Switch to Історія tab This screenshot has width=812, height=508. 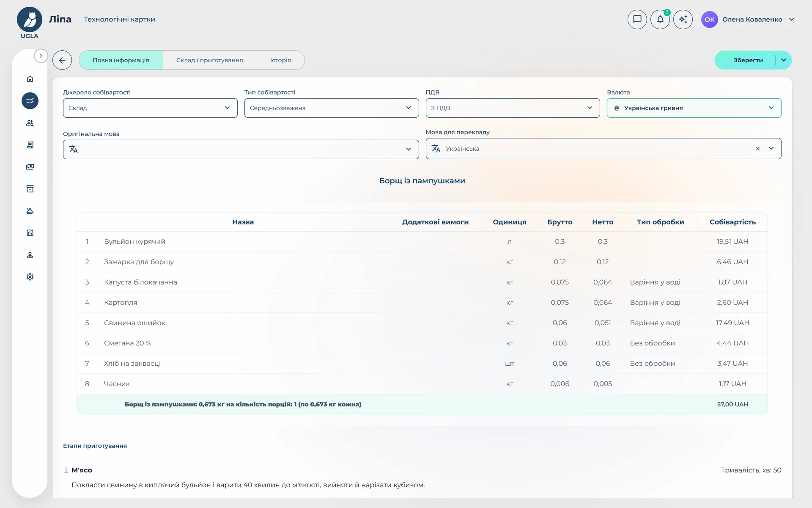280,60
